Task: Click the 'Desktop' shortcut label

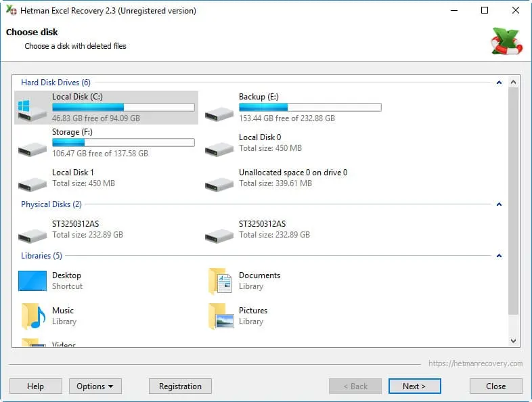Action: 66,275
